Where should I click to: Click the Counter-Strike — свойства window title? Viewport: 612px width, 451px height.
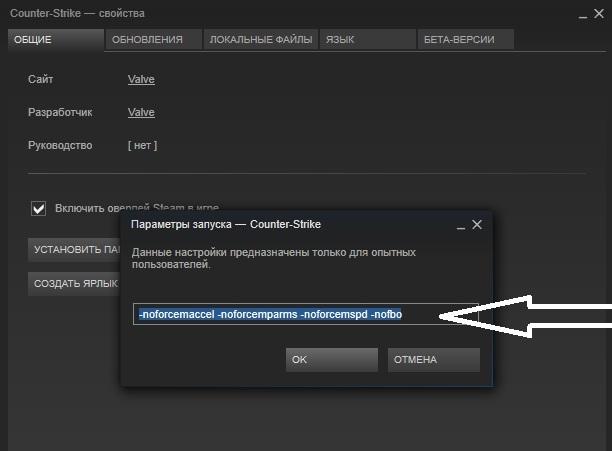pos(77,13)
